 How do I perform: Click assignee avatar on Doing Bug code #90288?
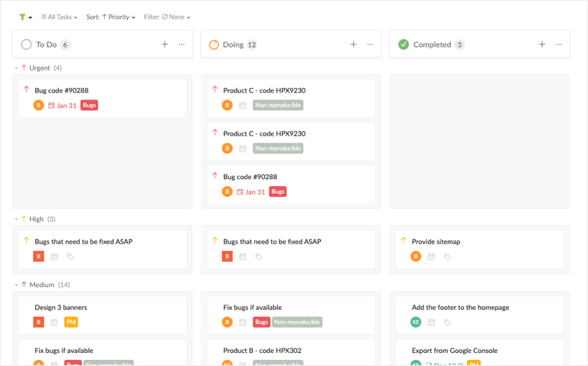(227, 191)
